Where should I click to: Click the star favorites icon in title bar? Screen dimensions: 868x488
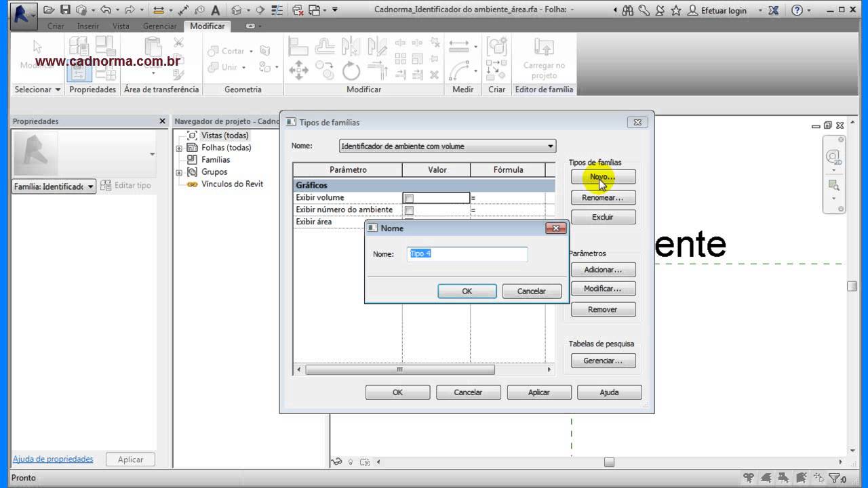click(676, 10)
